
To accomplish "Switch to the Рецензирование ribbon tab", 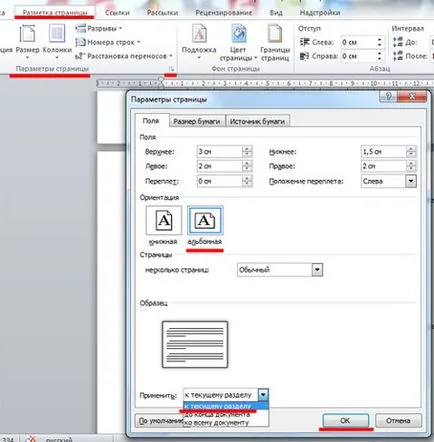I will 224,13.
